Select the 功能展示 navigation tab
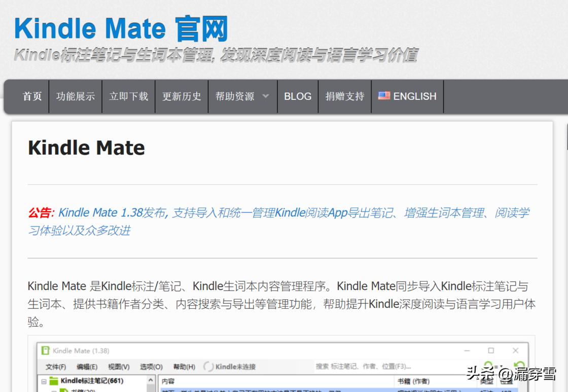The height and width of the screenshot is (392, 568). click(x=75, y=96)
